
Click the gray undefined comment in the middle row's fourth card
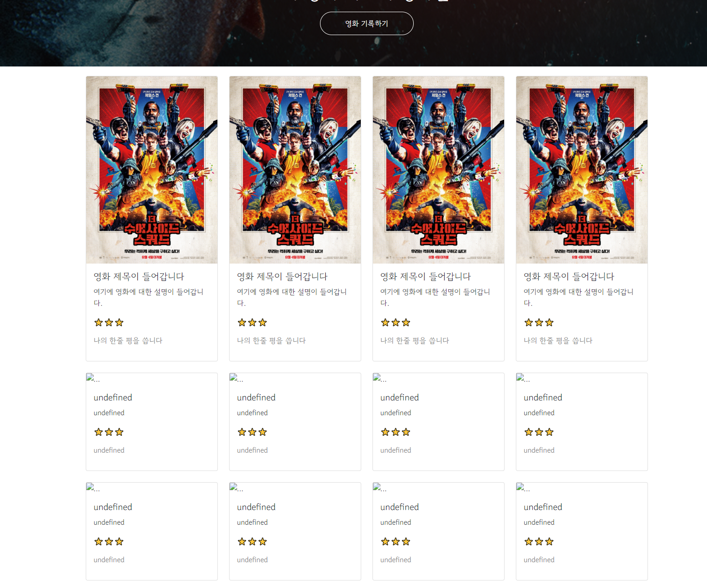coord(539,450)
